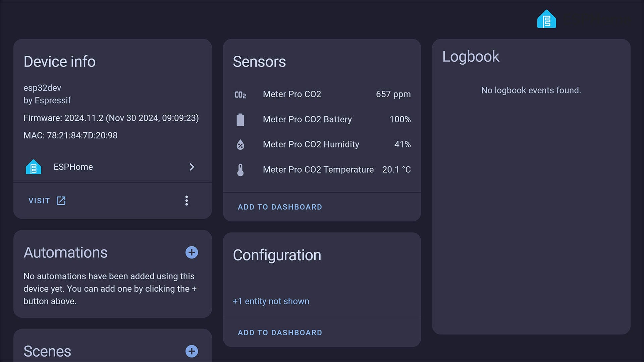Click the 100% battery level reading

click(400, 119)
